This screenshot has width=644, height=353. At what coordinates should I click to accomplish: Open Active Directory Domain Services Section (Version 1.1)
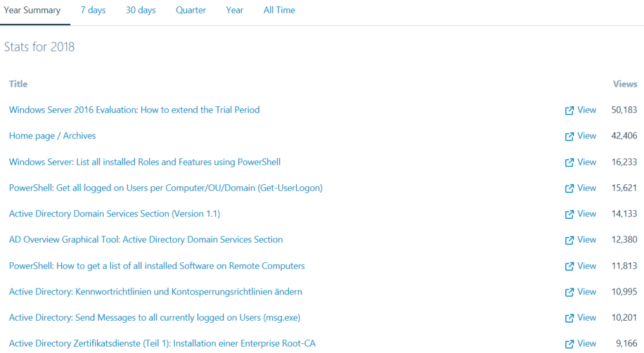(x=114, y=214)
